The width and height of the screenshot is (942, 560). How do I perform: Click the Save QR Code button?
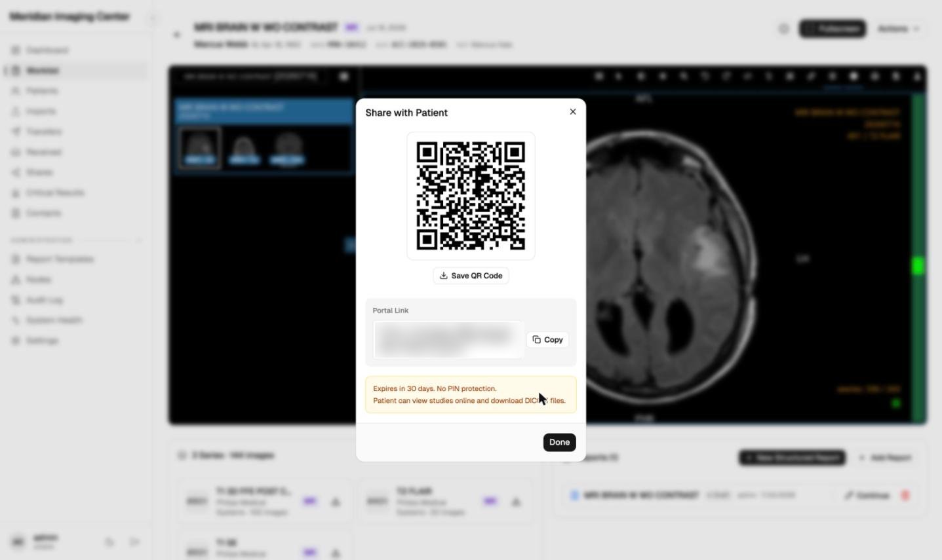tap(471, 276)
